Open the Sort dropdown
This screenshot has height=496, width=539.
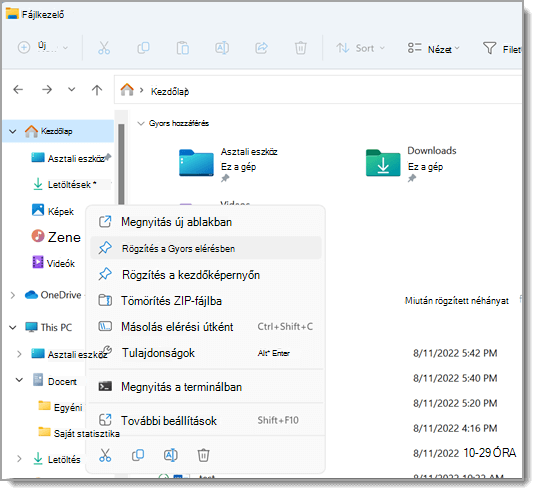pos(360,48)
